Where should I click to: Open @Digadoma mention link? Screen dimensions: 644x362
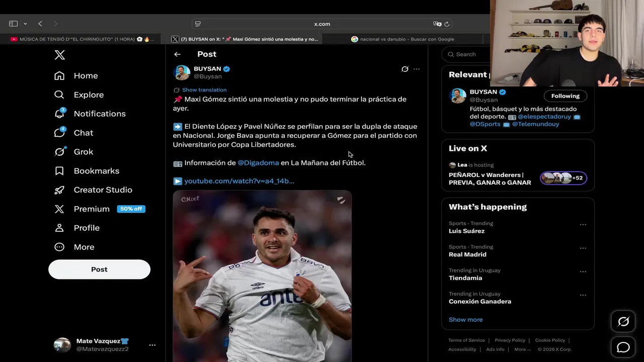tap(258, 163)
